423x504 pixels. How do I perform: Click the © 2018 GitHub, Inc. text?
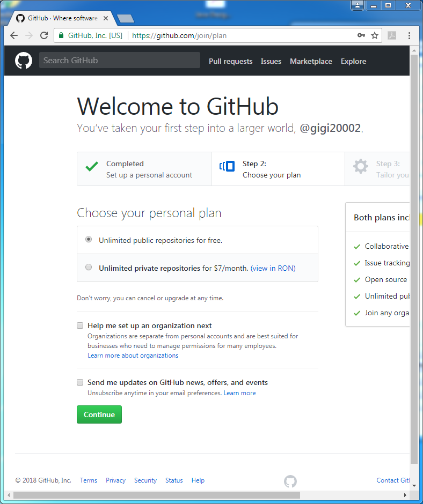pos(43,480)
